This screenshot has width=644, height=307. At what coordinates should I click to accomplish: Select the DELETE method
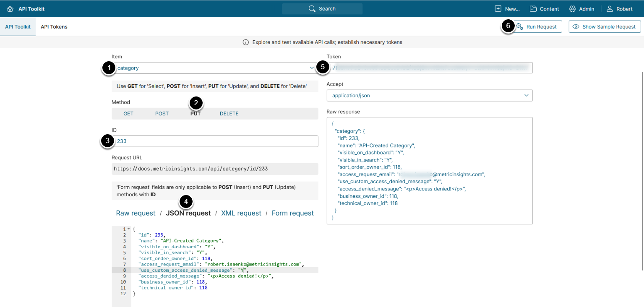[x=229, y=114]
